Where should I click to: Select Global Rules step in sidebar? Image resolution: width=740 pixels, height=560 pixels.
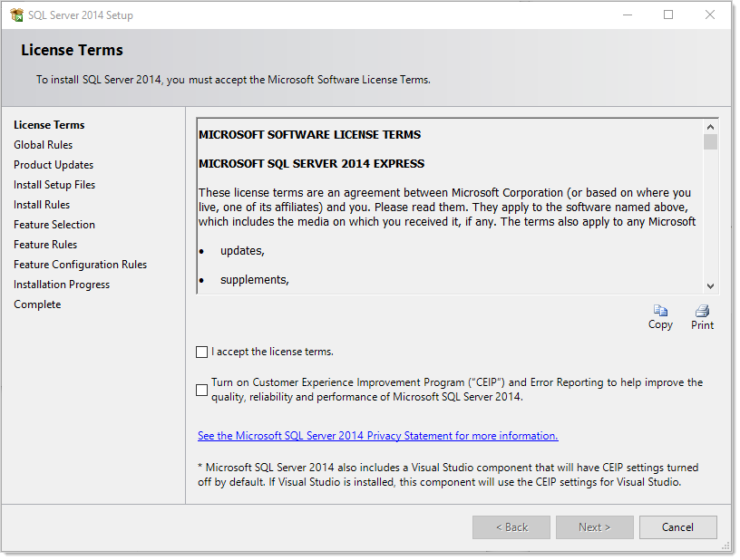pos(43,145)
